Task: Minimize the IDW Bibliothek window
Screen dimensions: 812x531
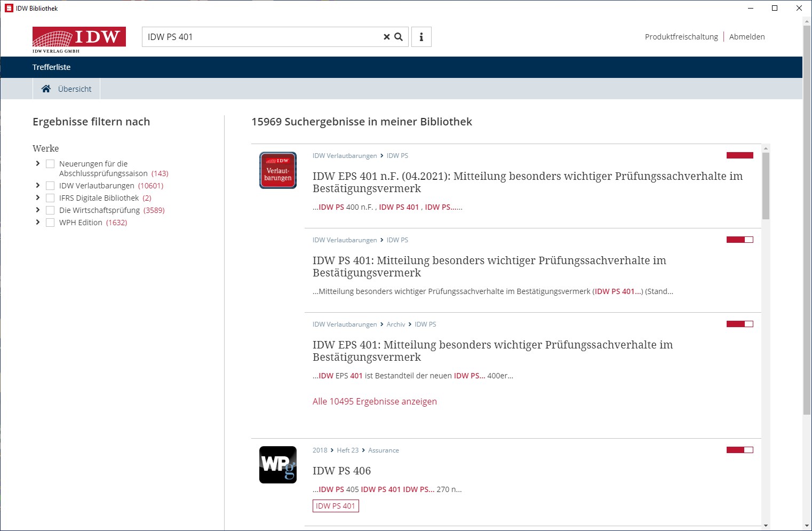Action: [751, 8]
